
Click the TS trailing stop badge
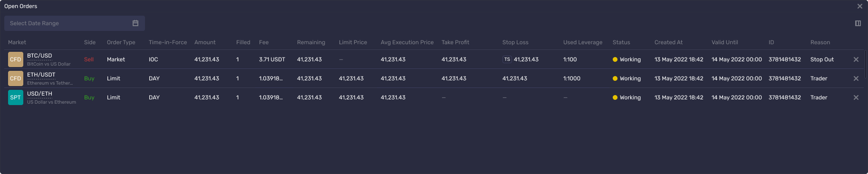(507, 59)
